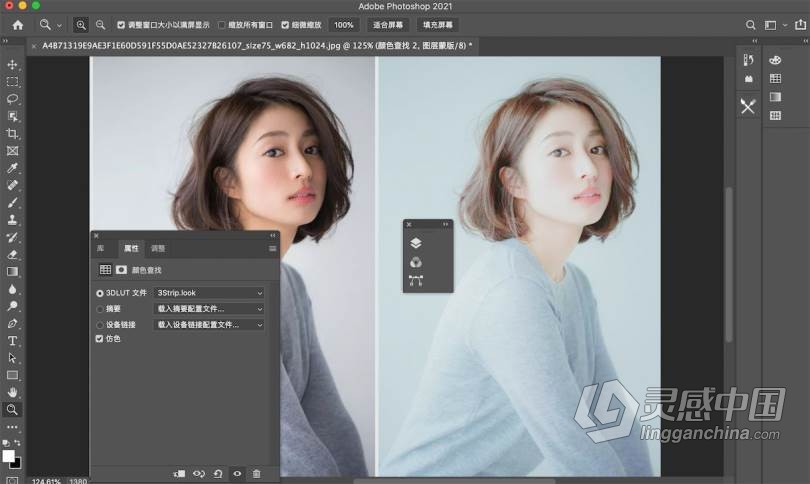Select the Eyedropper tool
This screenshot has width=810, height=484.
click(x=12, y=168)
